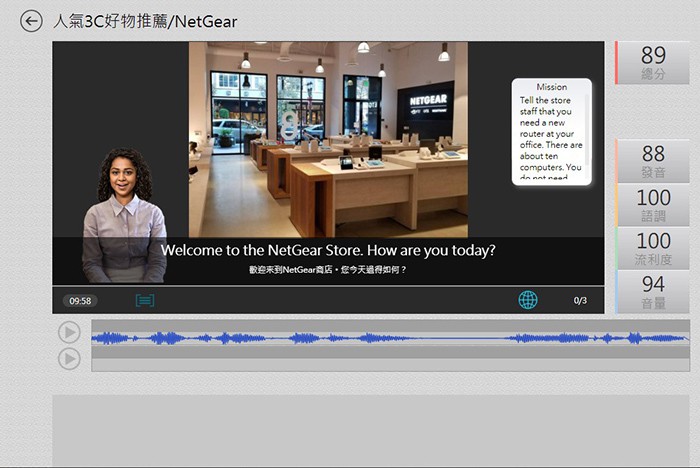Open the total score 89 tile
This screenshot has width=700, height=468.
click(x=653, y=62)
